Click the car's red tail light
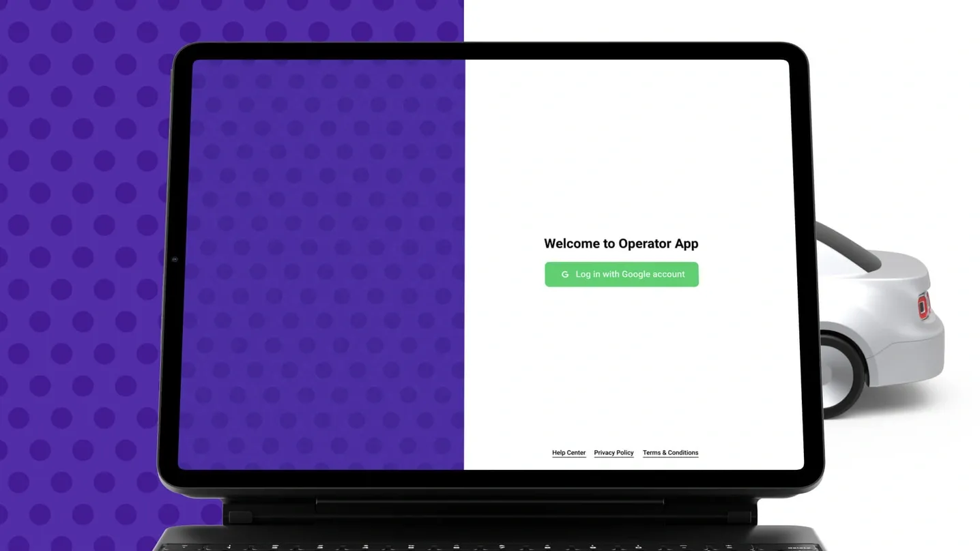 [923, 306]
